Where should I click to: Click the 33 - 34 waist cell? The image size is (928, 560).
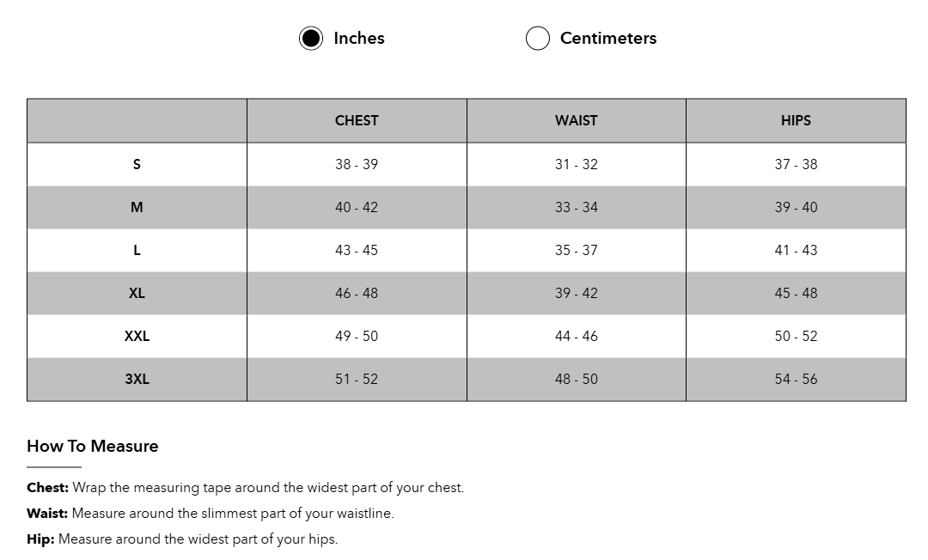click(576, 207)
